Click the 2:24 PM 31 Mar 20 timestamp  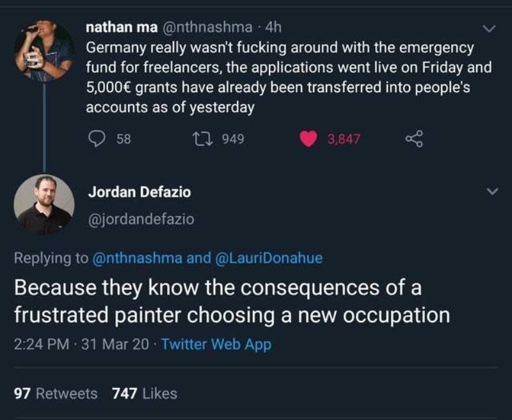[x=81, y=344]
